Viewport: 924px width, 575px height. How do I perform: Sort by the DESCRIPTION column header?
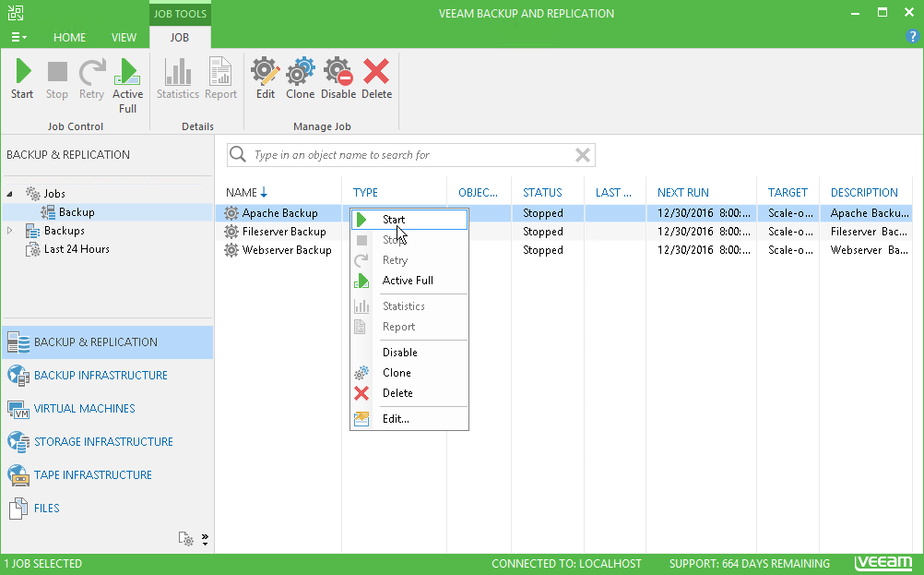864,192
